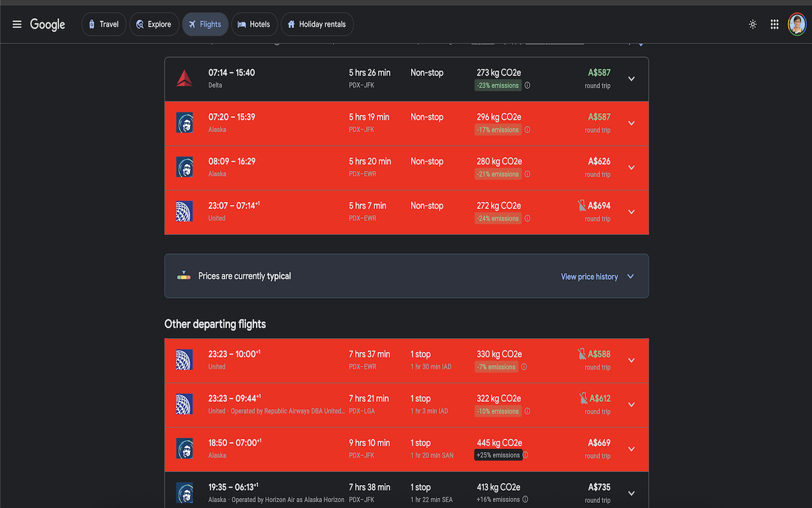812x508 pixels.
Task: Open the Google apps launcher grid
Action: coord(774,24)
